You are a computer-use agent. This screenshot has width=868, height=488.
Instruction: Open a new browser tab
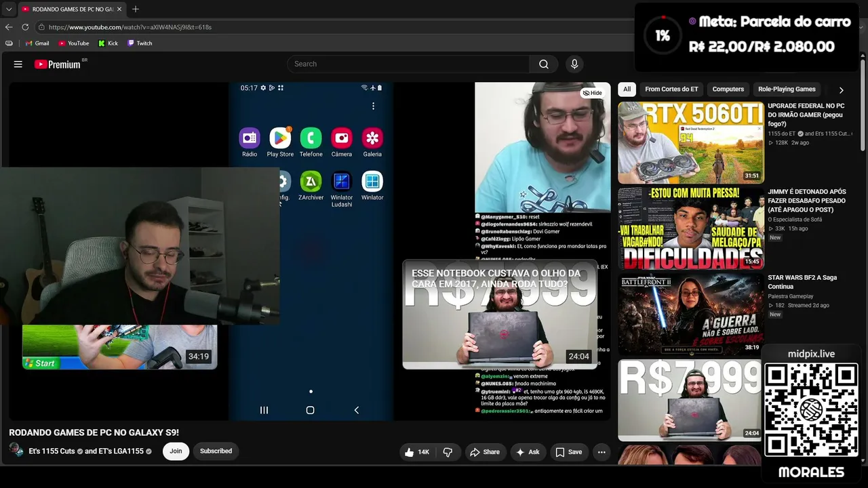(x=136, y=9)
